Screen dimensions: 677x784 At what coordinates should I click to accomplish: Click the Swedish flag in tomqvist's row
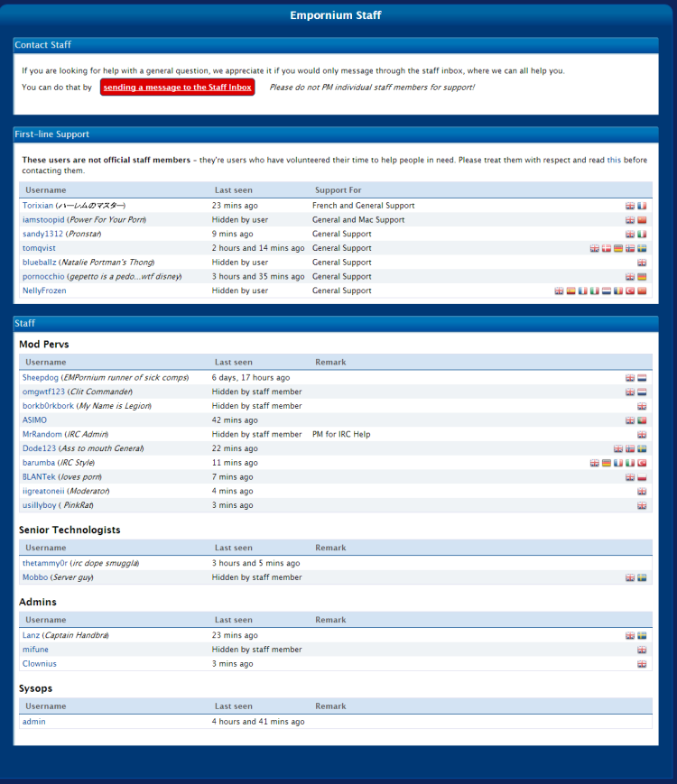[x=642, y=248]
